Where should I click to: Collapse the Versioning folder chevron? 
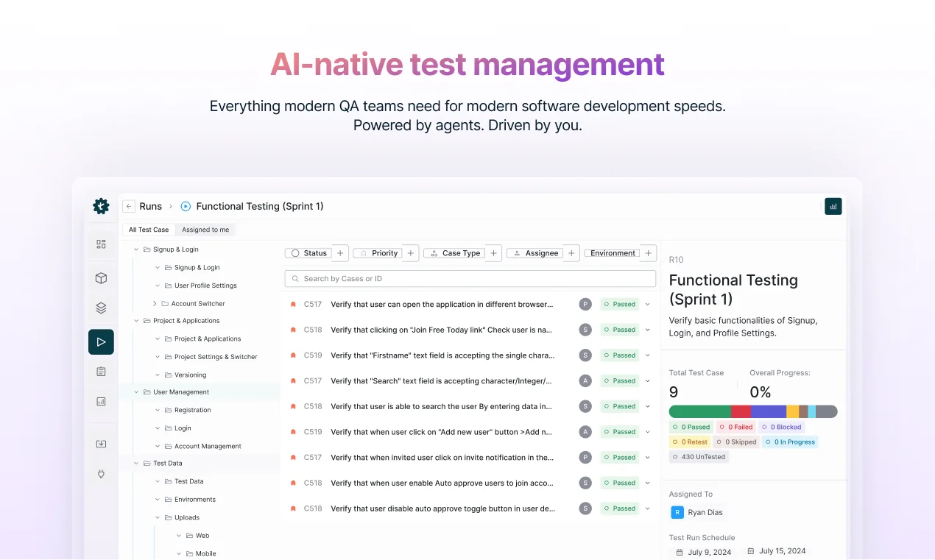click(158, 375)
